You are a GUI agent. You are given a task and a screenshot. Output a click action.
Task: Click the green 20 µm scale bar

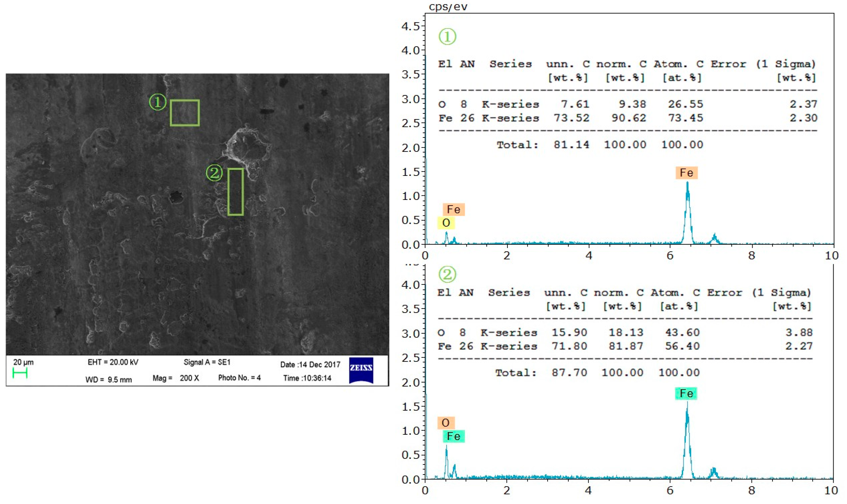click(20, 373)
